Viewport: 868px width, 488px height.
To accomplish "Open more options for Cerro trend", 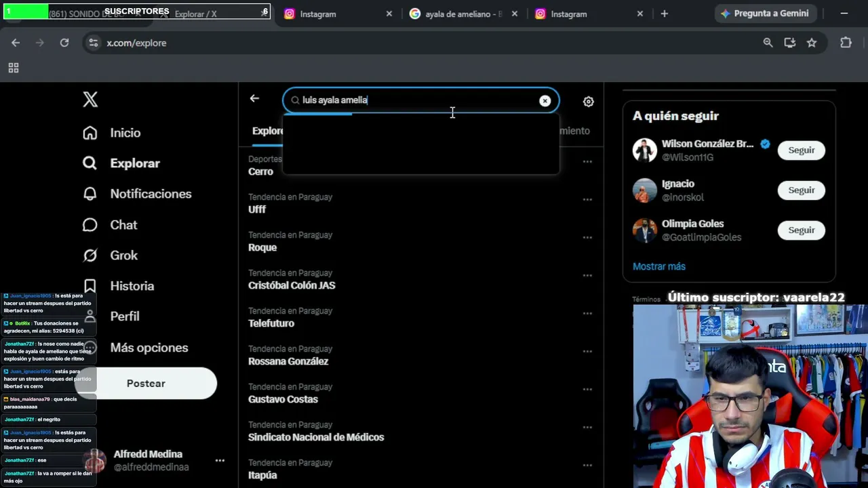I will point(587,162).
